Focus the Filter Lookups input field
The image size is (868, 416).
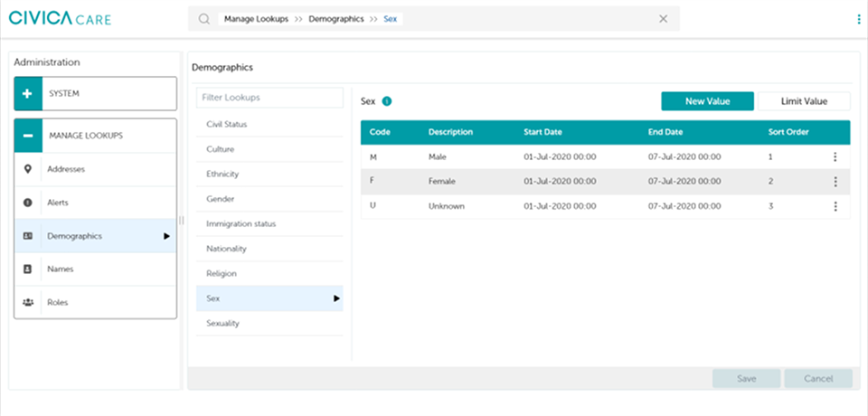tap(269, 98)
